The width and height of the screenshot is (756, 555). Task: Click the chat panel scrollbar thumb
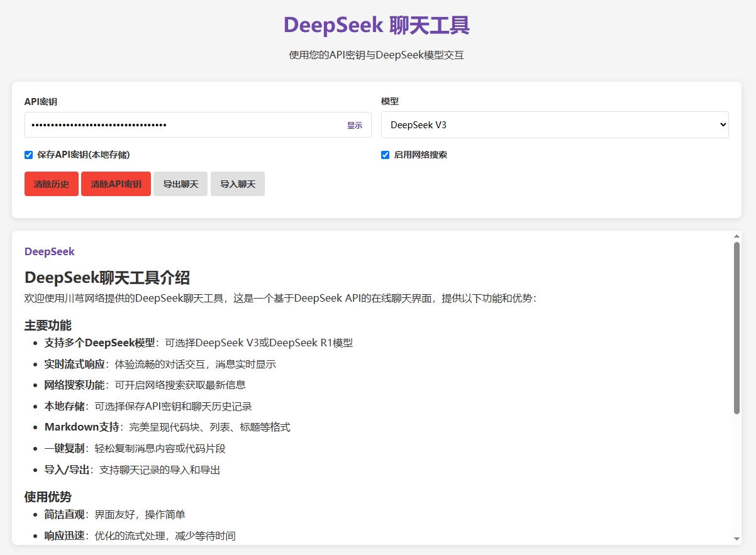click(737, 328)
